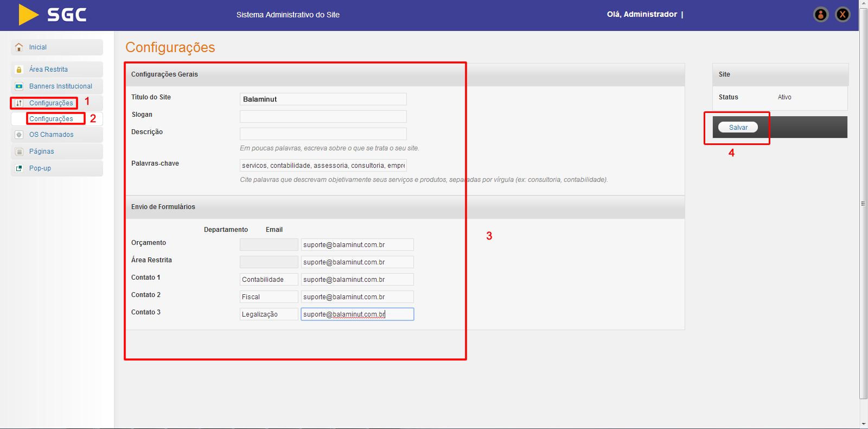Click the SGC logo in header
This screenshot has height=429, width=868.
point(53,15)
